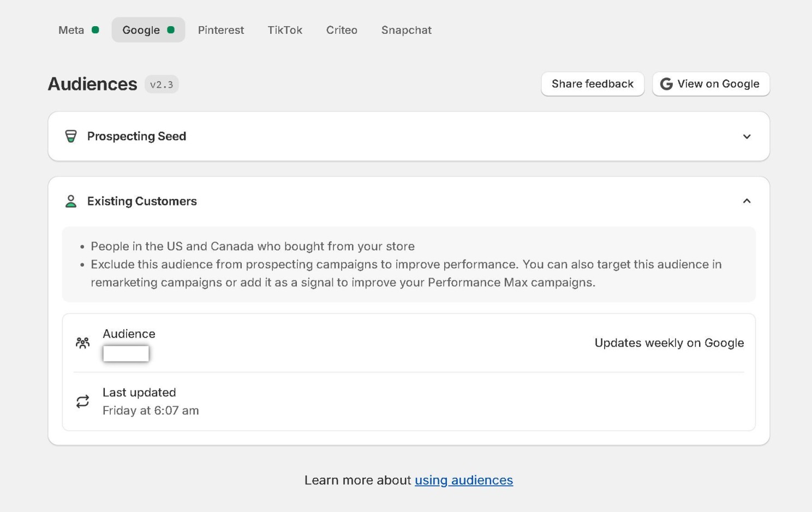Click the Audiences page heading
This screenshot has width=812, height=512.
coord(93,84)
